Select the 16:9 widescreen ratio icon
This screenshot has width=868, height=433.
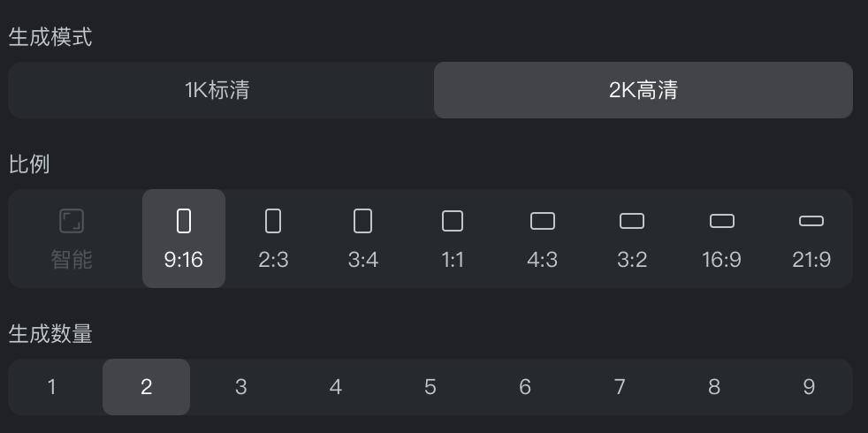pos(721,221)
